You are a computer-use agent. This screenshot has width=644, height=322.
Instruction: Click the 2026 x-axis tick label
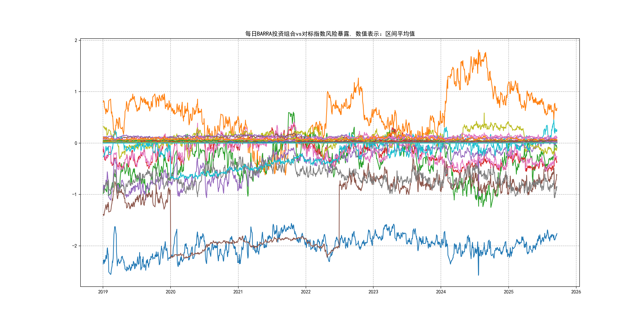pyautogui.click(x=576, y=292)
